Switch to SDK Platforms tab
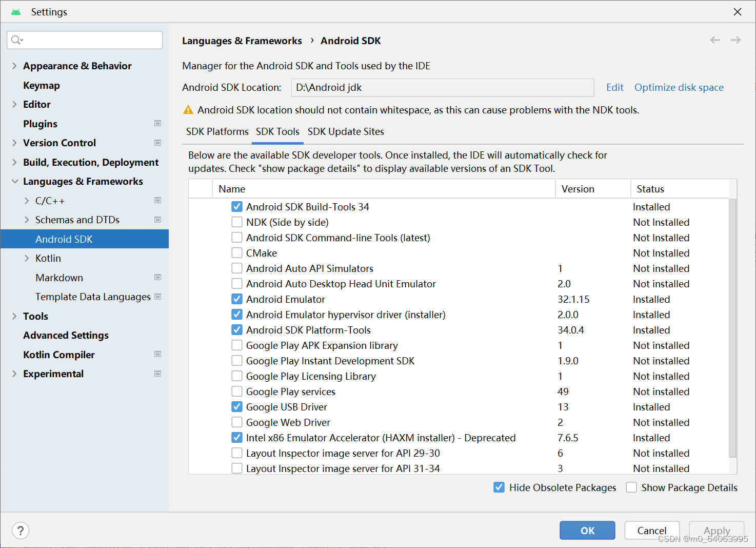This screenshot has width=756, height=548. coord(217,132)
